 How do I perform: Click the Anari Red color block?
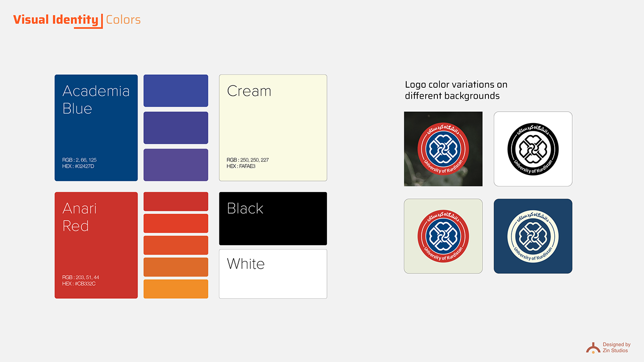(96, 245)
